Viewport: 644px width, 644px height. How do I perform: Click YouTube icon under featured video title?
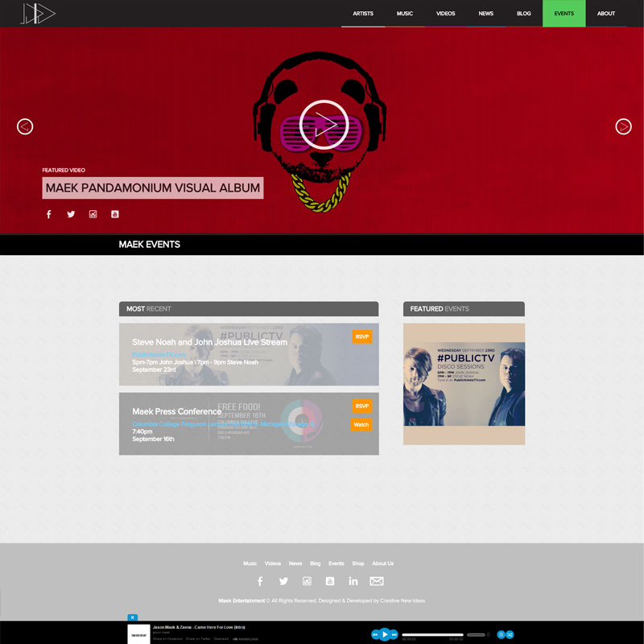[115, 214]
